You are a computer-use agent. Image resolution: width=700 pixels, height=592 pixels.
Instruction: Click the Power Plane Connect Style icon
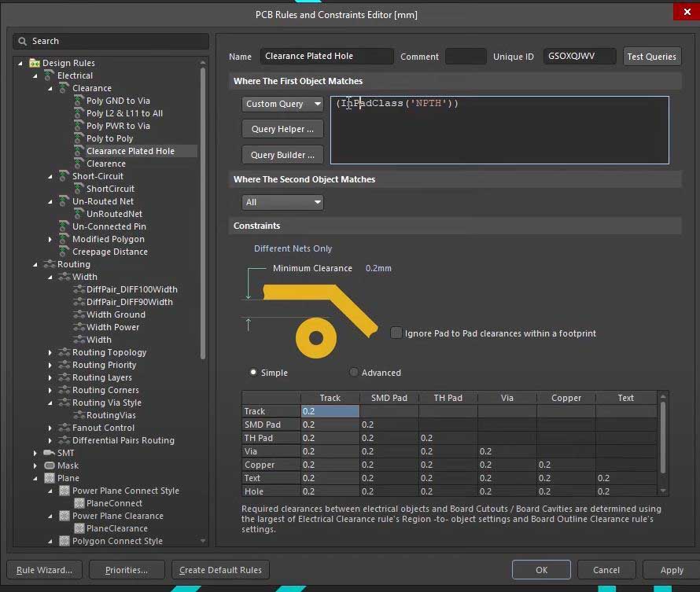pos(64,491)
